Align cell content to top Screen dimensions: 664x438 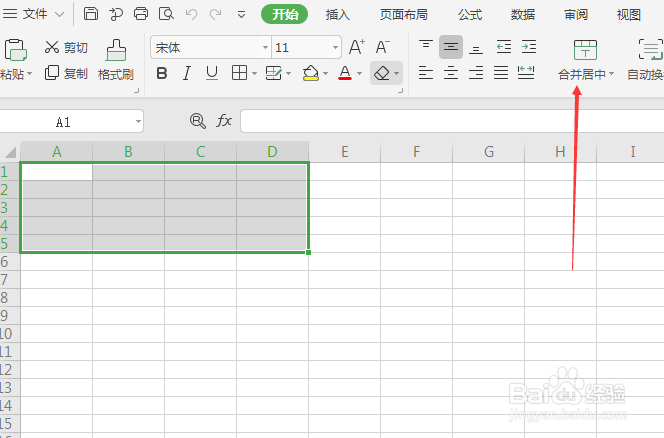point(426,47)
